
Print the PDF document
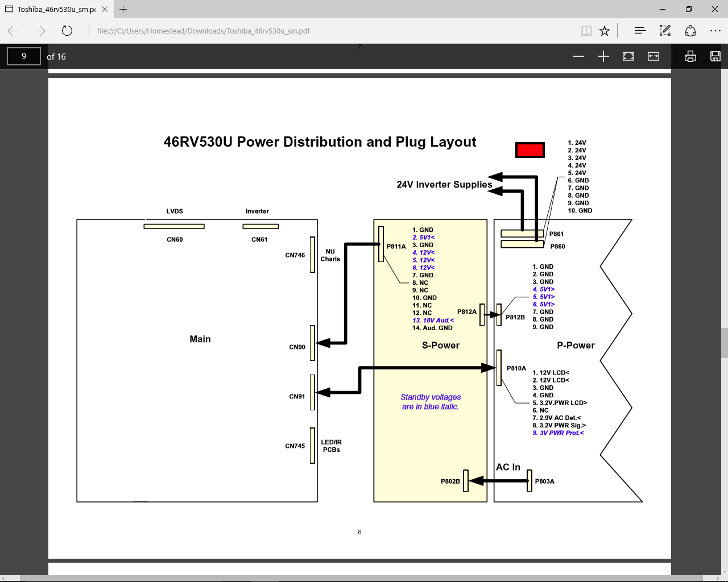[x=690, y=56]
